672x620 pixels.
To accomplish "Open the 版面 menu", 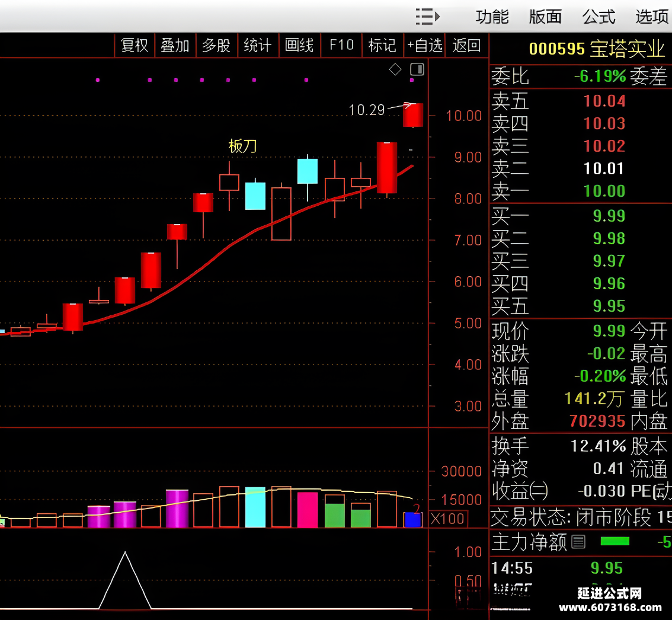I will (545, 17).
